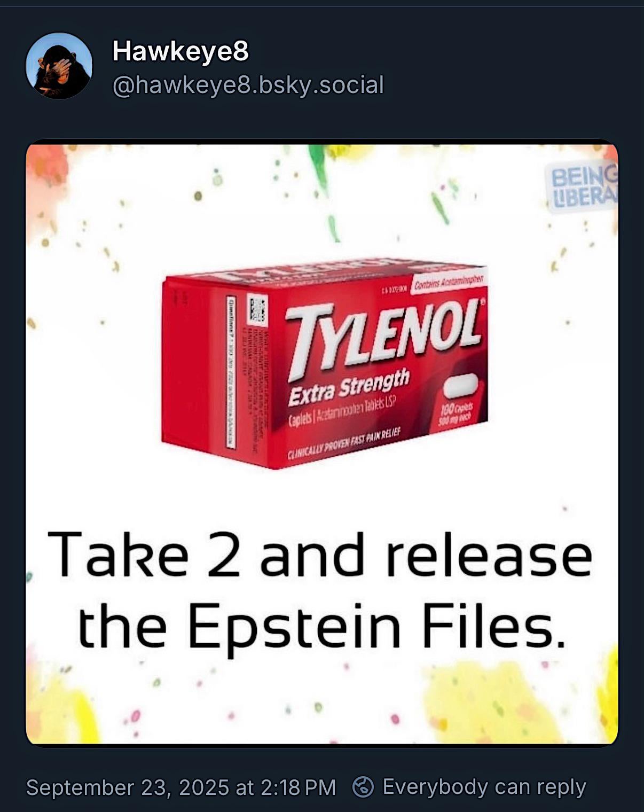Click the reply-settings globe icon
The width and height of the screenshot is (644, 812).
[x=363, y=787]
